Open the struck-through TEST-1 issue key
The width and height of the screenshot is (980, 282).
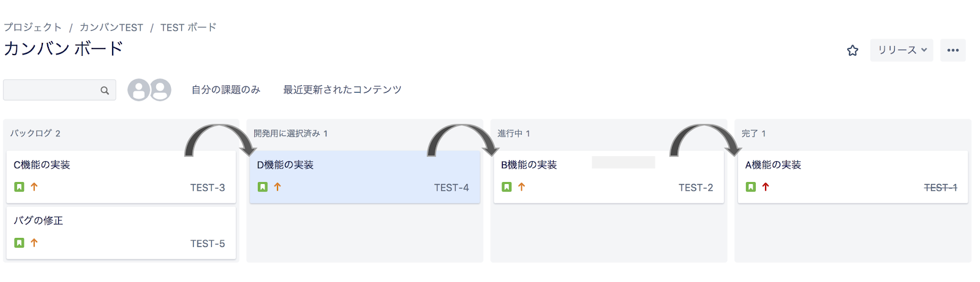point(940,188)
